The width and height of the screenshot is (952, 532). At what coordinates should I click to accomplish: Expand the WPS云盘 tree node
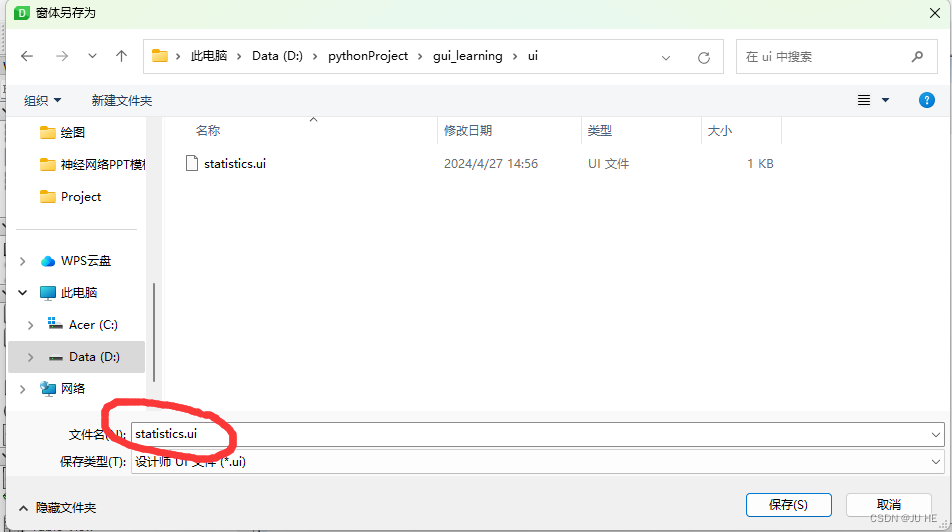pyautogui.click(x=22, y=261)
